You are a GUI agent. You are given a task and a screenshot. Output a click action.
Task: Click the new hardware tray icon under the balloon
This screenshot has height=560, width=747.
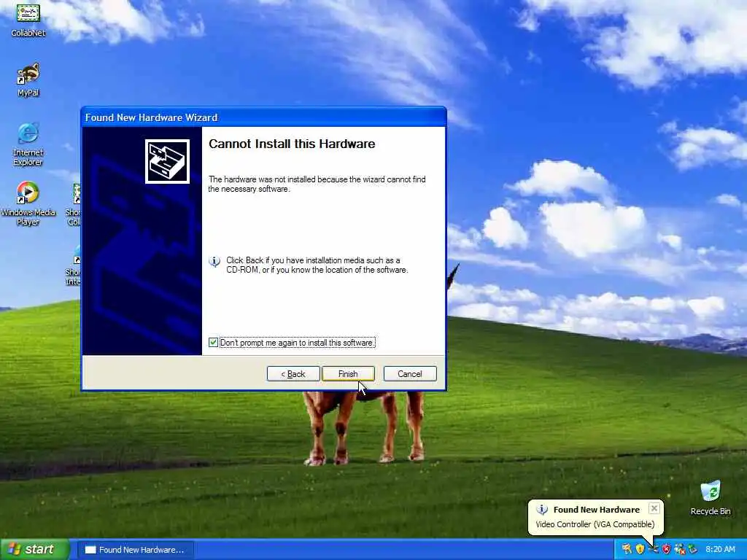pyautogui.click(x=654, y=549)
